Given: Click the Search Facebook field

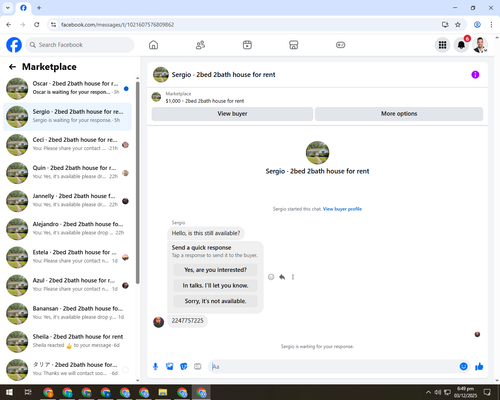Looking at the screenshot, I should pos(80,45).
